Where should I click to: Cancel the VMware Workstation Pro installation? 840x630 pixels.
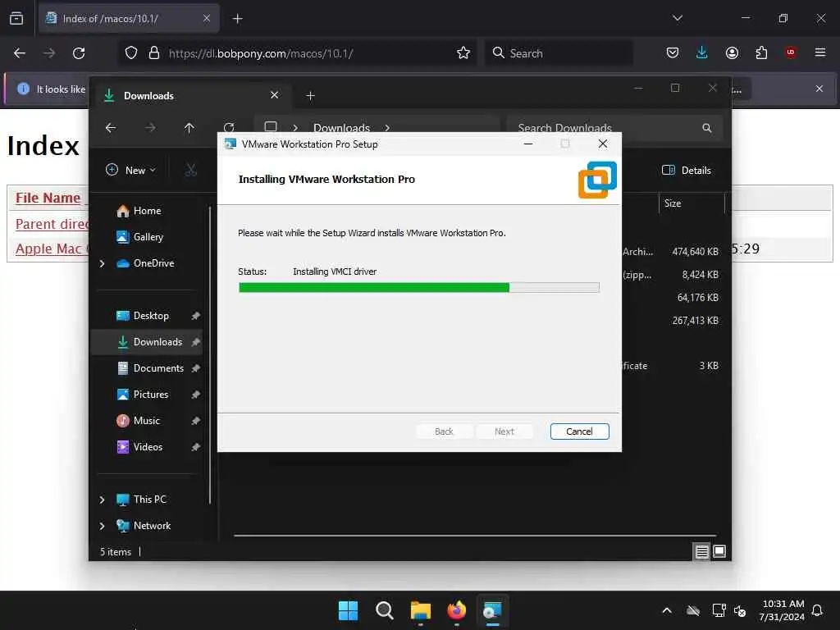[579, 431]
